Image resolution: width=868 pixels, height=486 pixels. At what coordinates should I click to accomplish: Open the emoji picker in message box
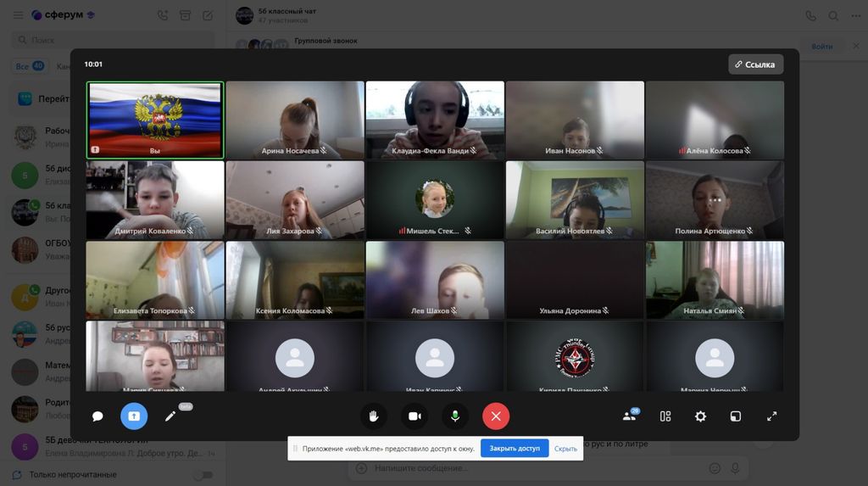click(x=715, y=468)
